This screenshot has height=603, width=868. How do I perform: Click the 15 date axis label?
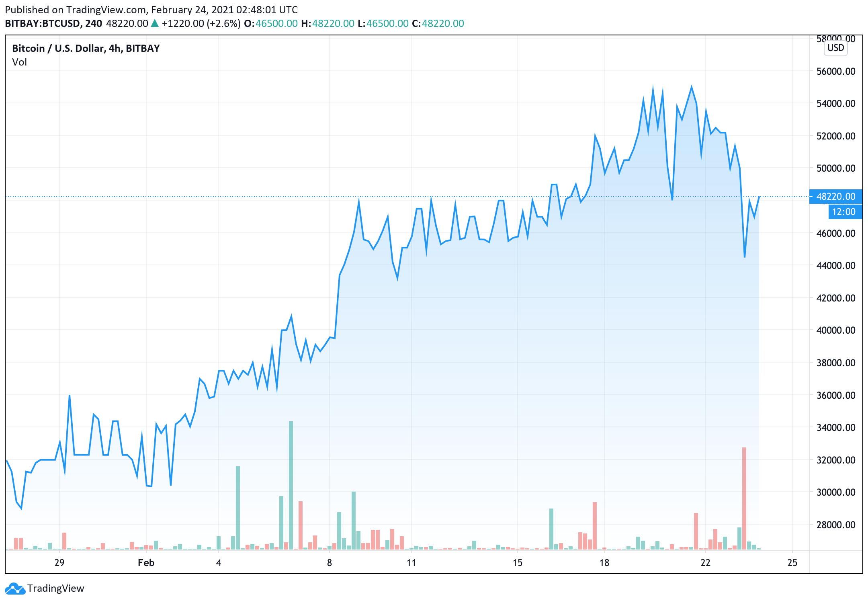tap(518, 563)
